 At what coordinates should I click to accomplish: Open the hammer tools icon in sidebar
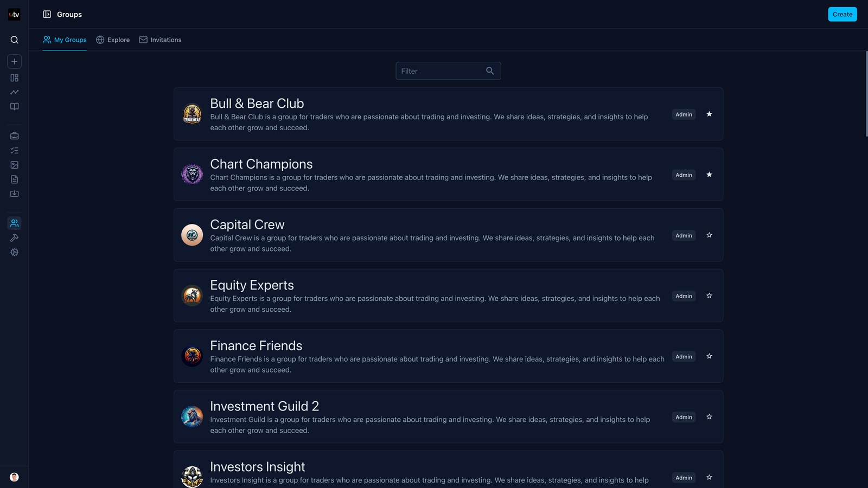(x=15, y=237)
